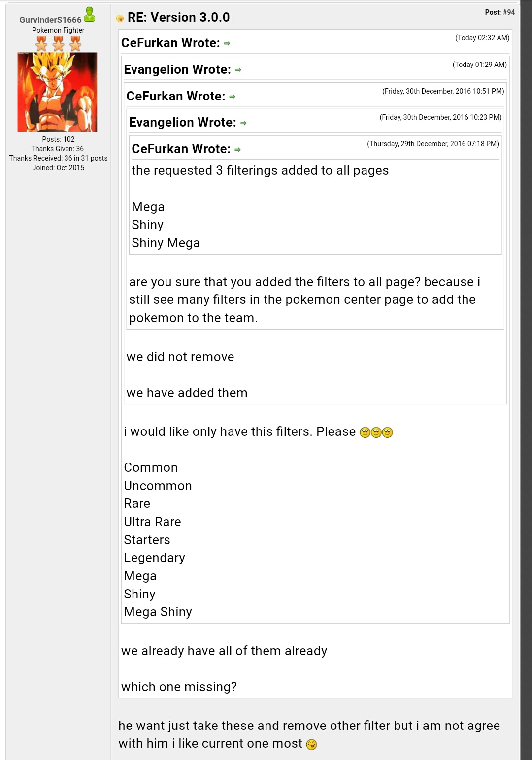Screen dimensions: 532x760
Task: Click the "Thanks Given: 36" stat
Action: click(x=57, y=149)
